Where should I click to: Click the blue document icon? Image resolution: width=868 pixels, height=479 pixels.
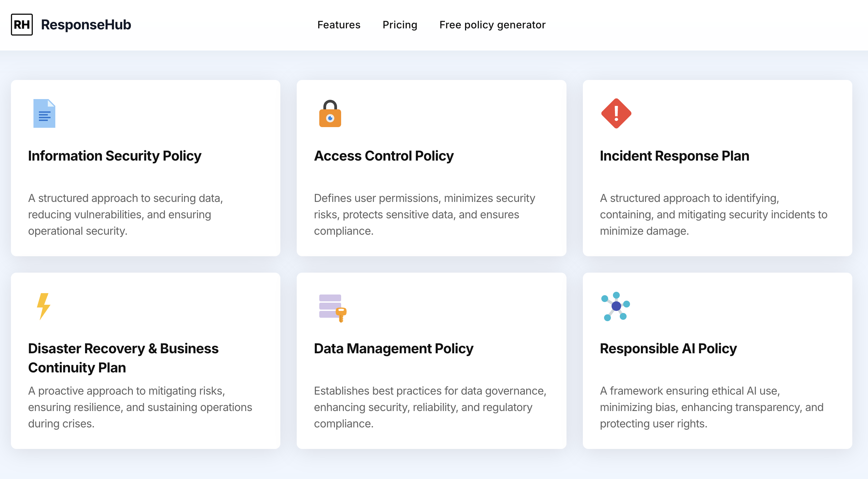(44, 113)
